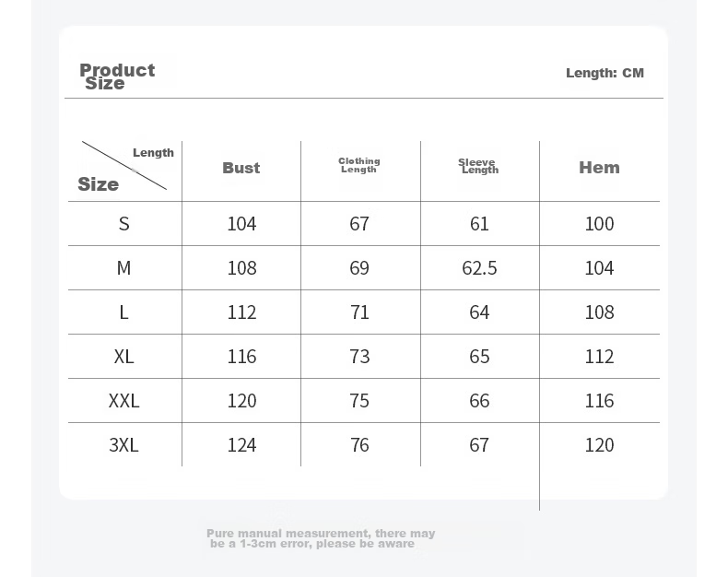
Task: Click the L size row label
Action: [124, 312]
